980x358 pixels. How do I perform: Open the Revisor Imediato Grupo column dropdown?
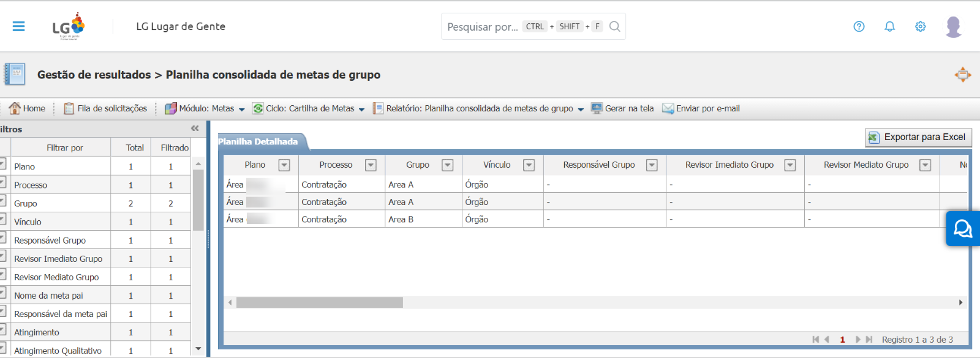(790, 165)
